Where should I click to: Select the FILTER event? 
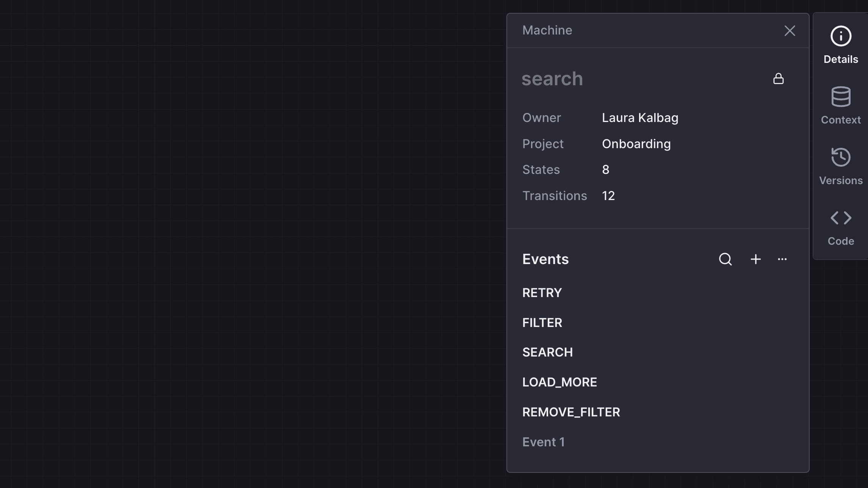542,322
